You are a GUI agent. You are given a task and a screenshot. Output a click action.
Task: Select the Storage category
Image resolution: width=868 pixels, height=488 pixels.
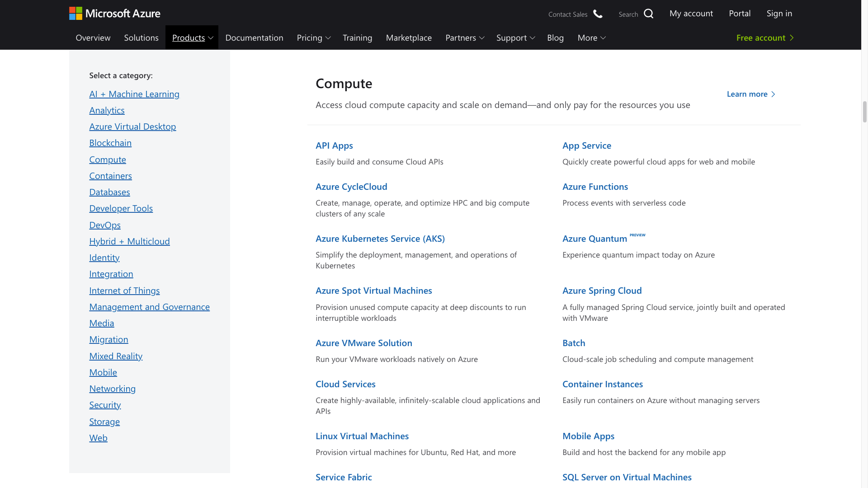coord(104,422)
